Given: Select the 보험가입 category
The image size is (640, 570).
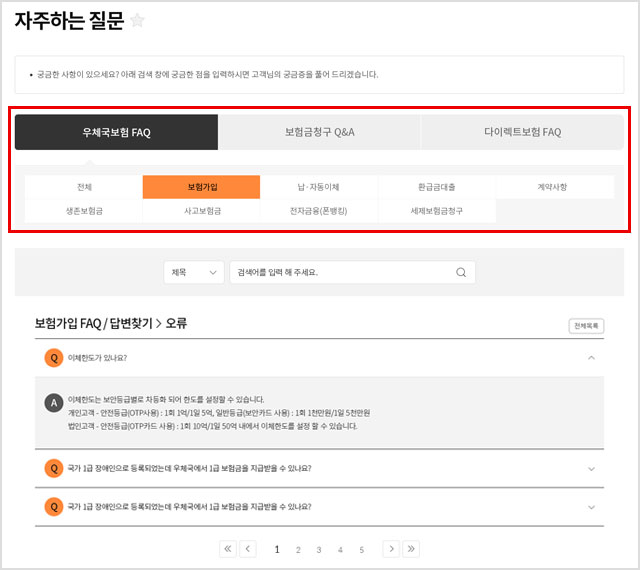Looking at the screenshot, I should (x=202, y=187).
